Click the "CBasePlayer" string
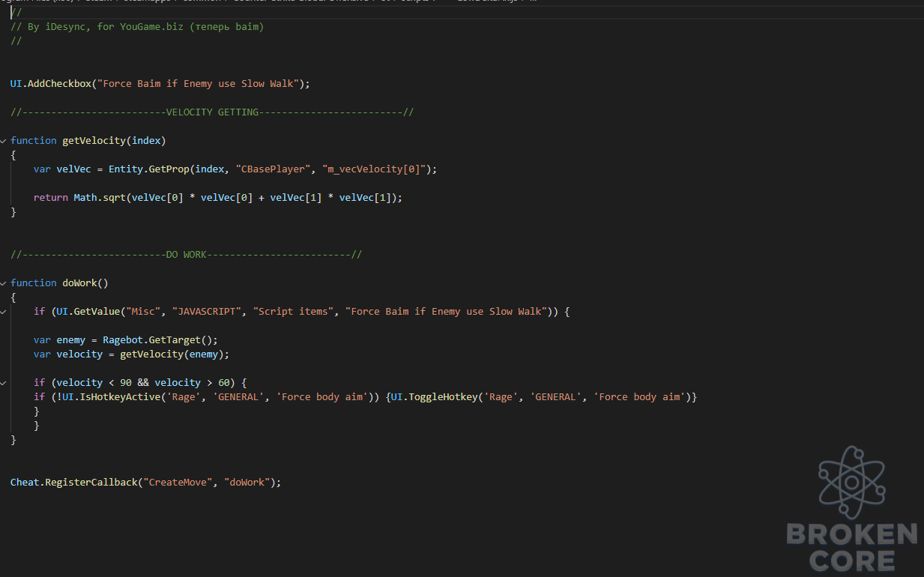The height and width of the screenshot is (577, 924). coord(273,169)
